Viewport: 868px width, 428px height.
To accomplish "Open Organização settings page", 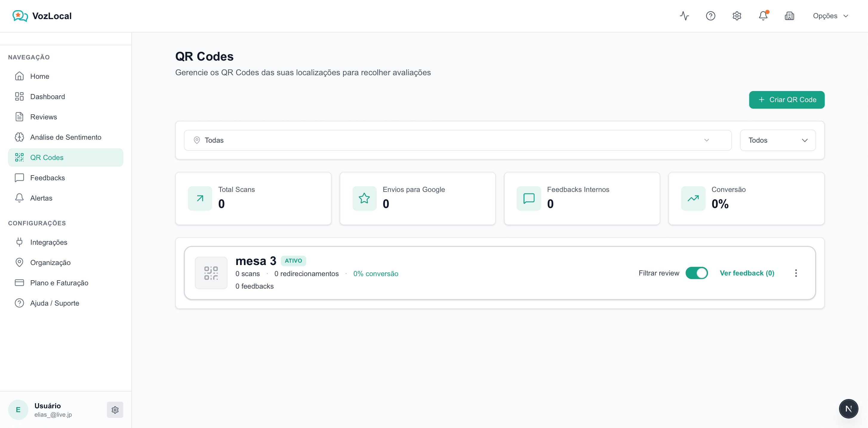I will point(65,263).
